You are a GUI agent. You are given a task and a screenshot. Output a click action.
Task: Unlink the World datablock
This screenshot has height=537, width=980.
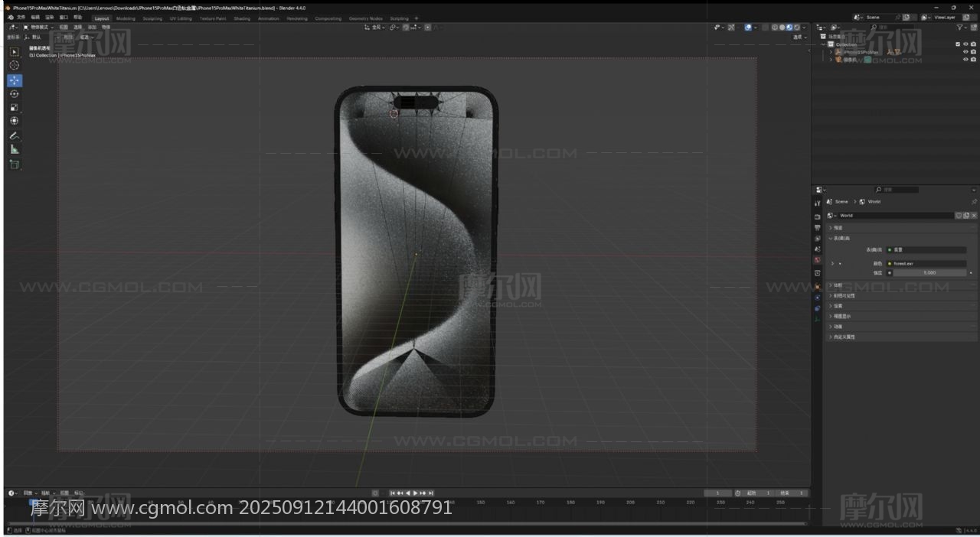coord(974,216)
